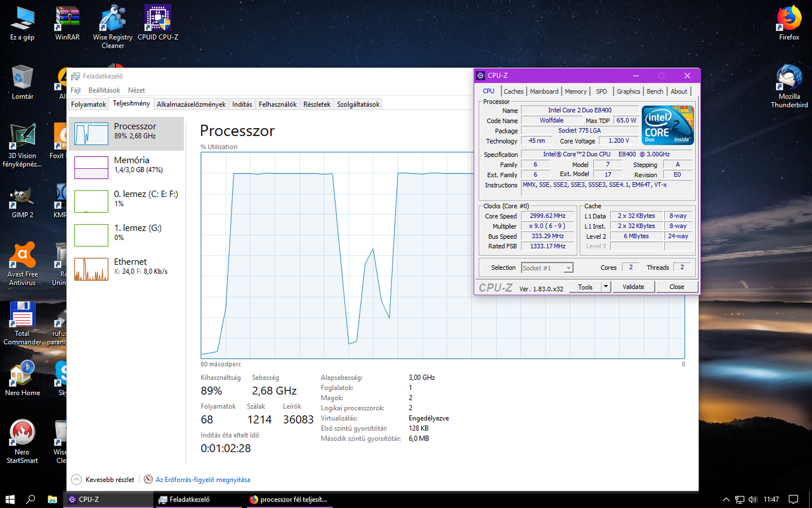The image size is (812, 508).
Task: Open the notification center icon
Action: pyautogui.click(x=793, y=500)
